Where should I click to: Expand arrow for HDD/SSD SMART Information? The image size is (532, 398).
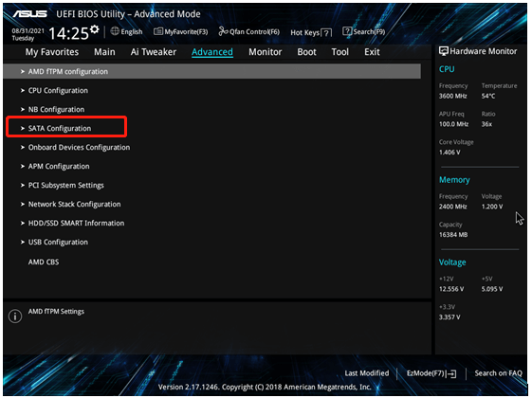click(x=23, y=224)
